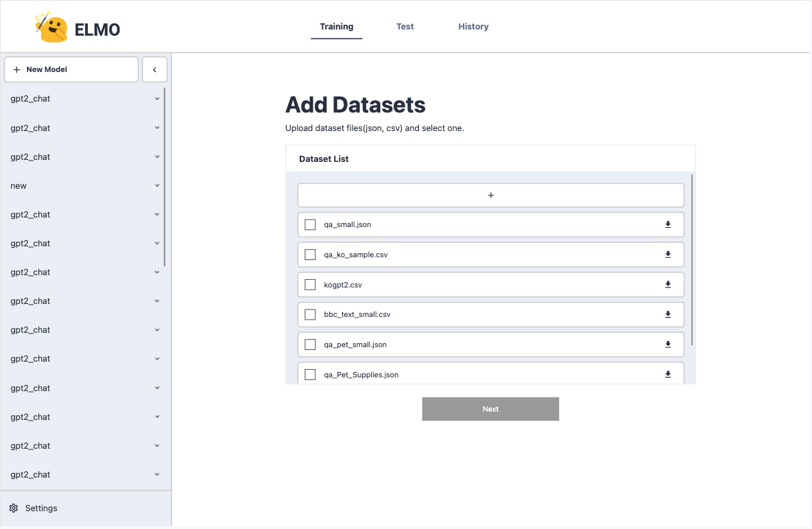
Task: Click the Dataset List scrollbar
Action: [x=692, y=260]
